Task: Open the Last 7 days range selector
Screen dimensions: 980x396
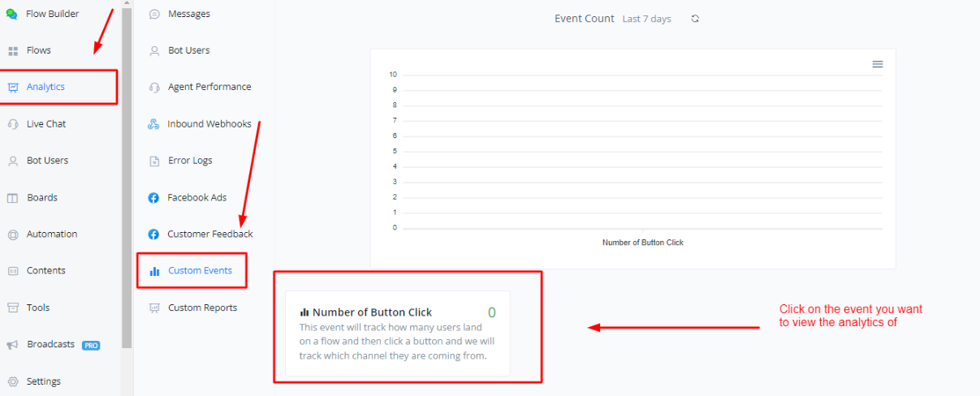Action: click(x=646, y=19)
